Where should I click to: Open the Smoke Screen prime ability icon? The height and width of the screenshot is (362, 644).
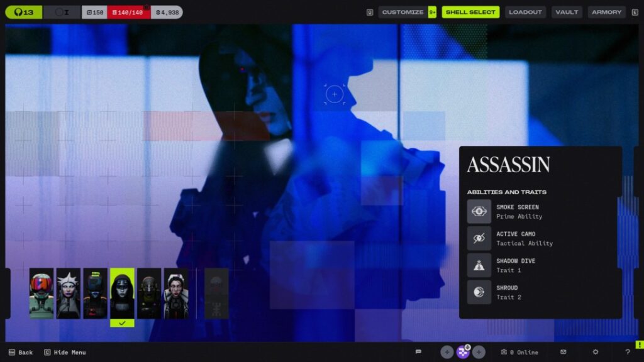click(479, 211)
